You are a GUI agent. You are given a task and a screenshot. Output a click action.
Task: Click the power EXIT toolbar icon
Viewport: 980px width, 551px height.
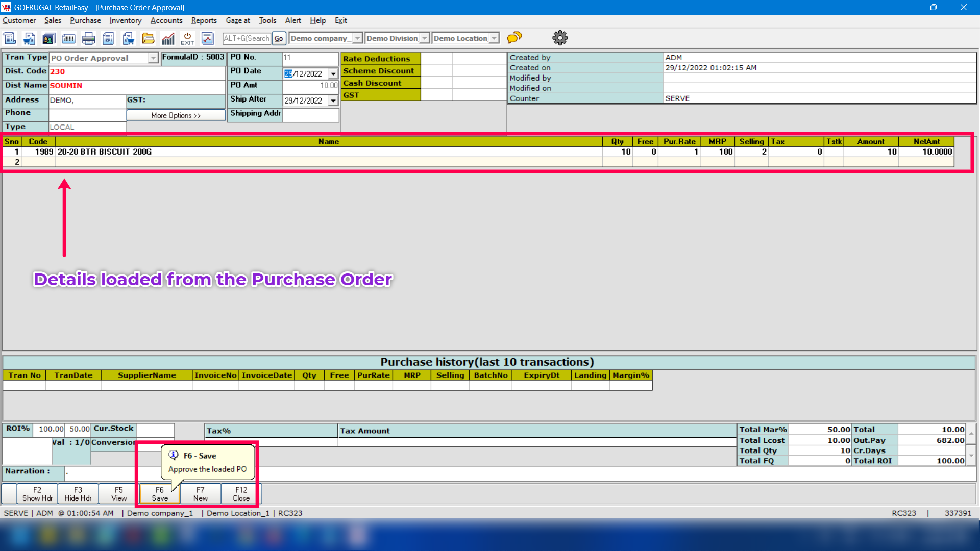click(x=187, y=38)
